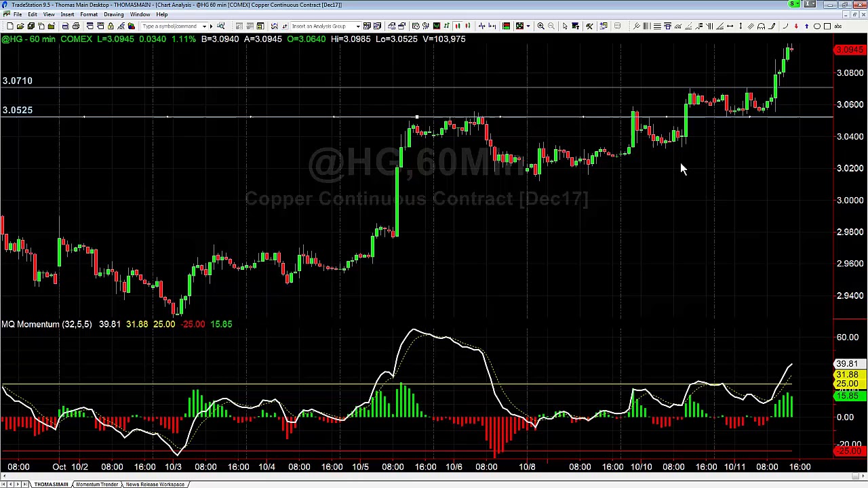Viewport: 868px width, 488px height.
Task: Click the grey I status indicator
Action: (811, 5)
